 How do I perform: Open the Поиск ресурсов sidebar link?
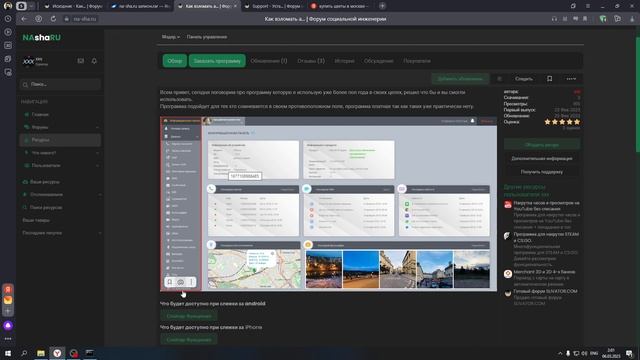coord(46,207)
